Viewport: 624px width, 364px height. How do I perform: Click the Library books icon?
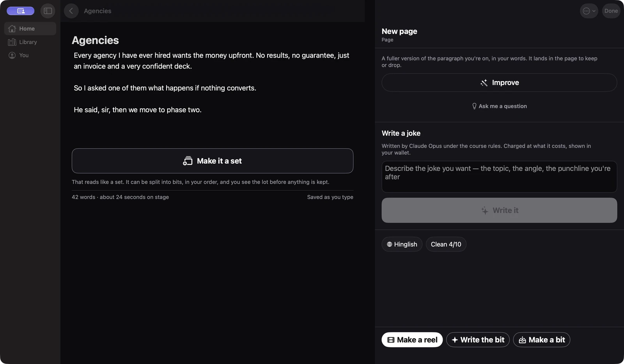tap(12, 42)
